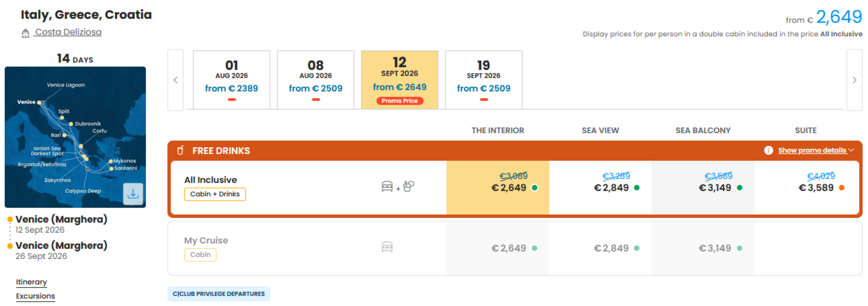Open the Itinerary link
The width and height of the screenshot is (868, 306).
pyautogui.click(x=31, y=282)
